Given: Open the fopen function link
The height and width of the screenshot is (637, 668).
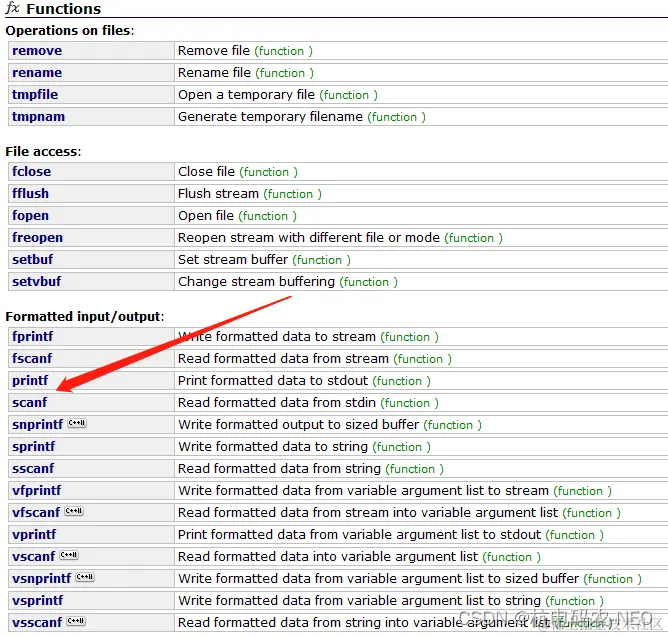Looking at the screenshot, I should (x=30, y=216).
